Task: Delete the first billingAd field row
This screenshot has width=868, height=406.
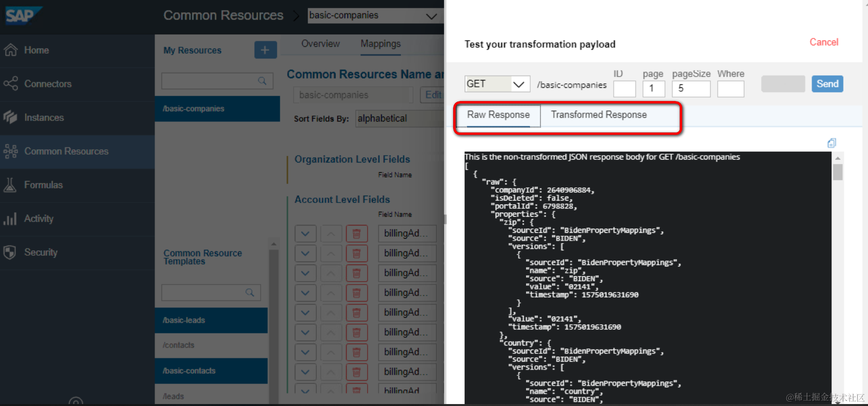Action: point(356,234)
